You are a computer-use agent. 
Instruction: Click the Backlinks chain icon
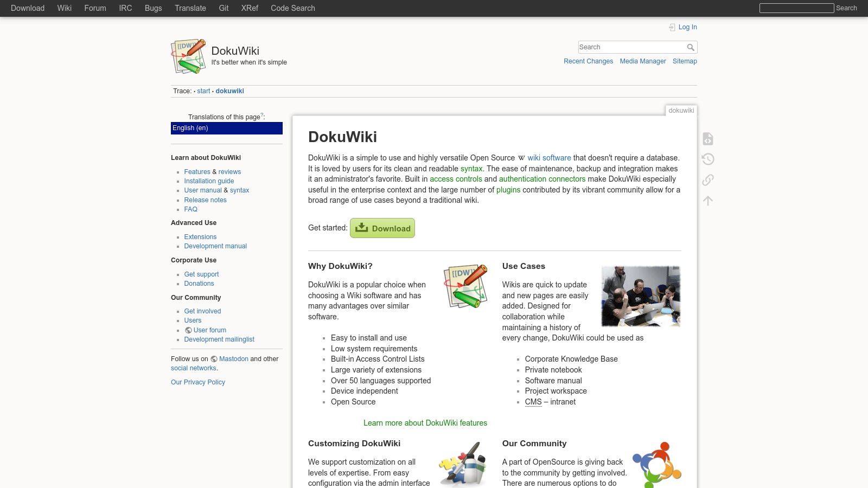click(707, 179)
